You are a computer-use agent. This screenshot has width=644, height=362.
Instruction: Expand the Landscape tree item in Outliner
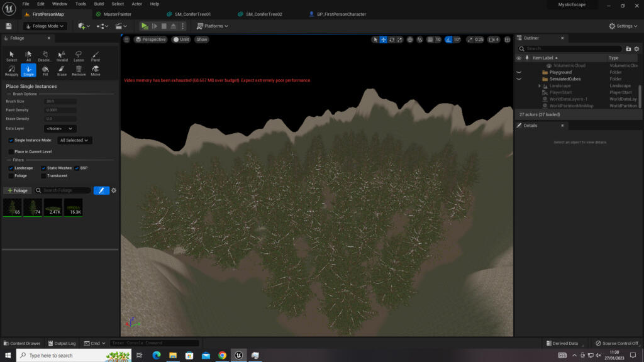point(539,85)
